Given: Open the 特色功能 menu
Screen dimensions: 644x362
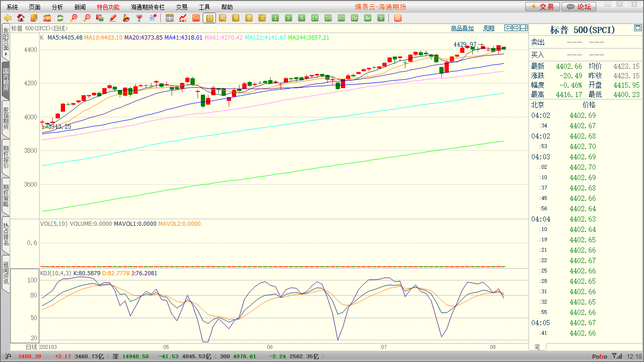Looking at the screenshot, I should 108,7.
